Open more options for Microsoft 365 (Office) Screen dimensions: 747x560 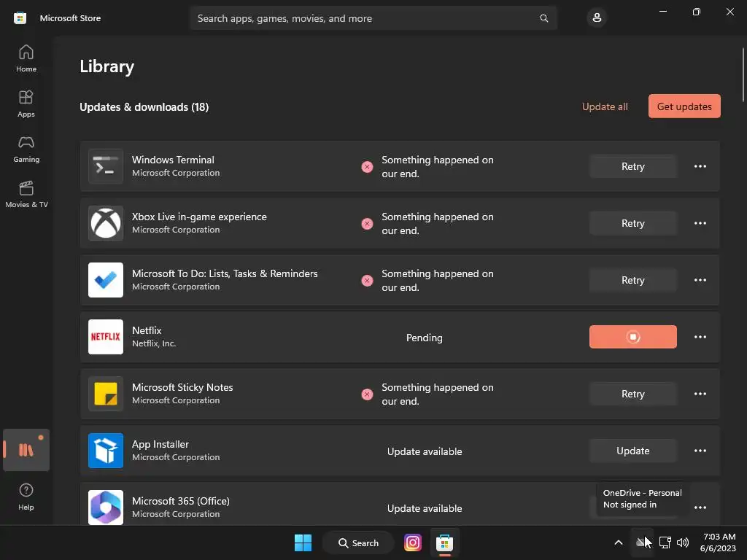[700, 507]
